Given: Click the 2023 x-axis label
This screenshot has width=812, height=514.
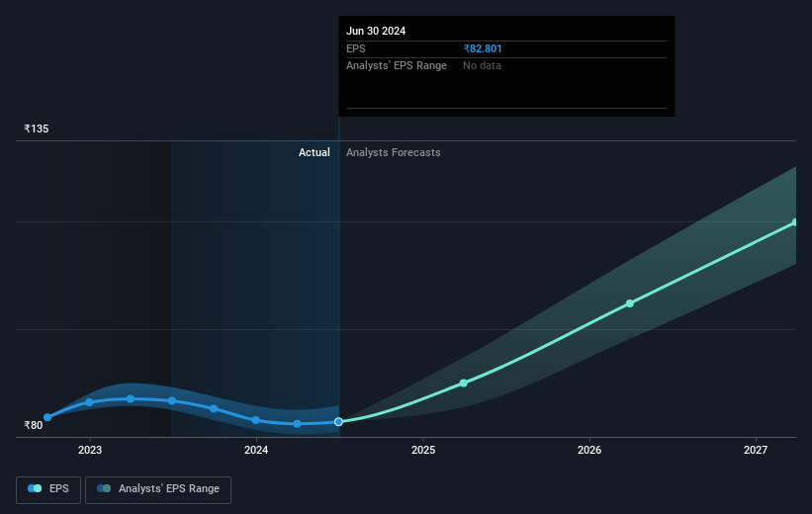Looking at the screenshot, I should (x=90, y=450).
